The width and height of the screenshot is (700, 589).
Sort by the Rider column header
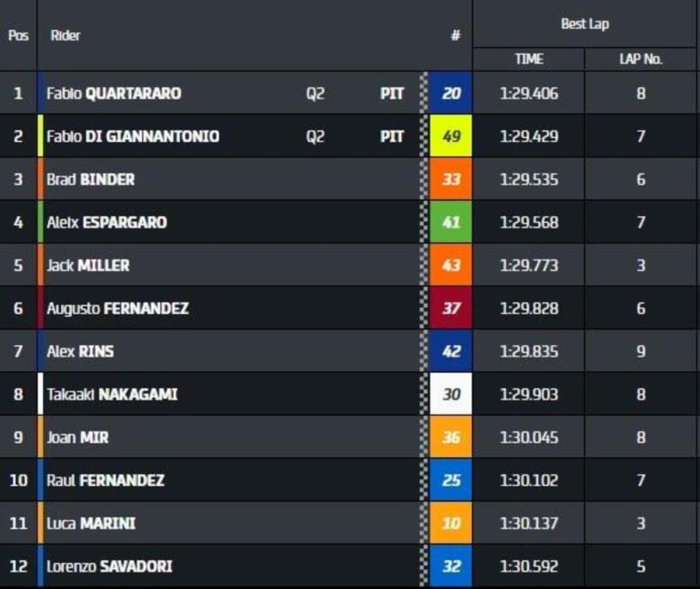(65, 36)
